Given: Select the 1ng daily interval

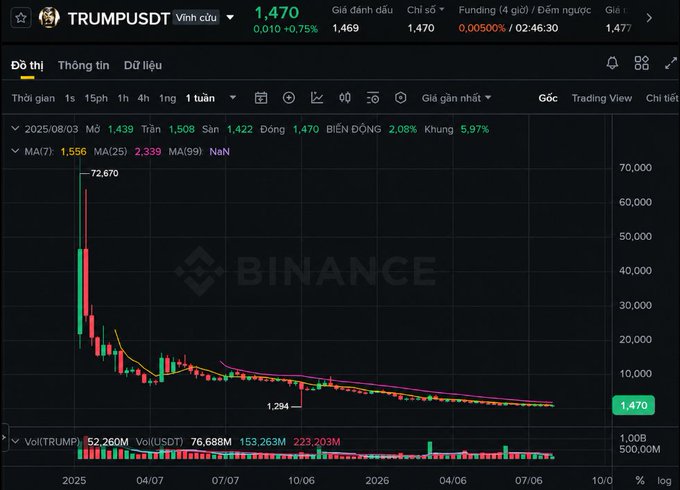Looking at the screenshot, I should coord(167,98).
